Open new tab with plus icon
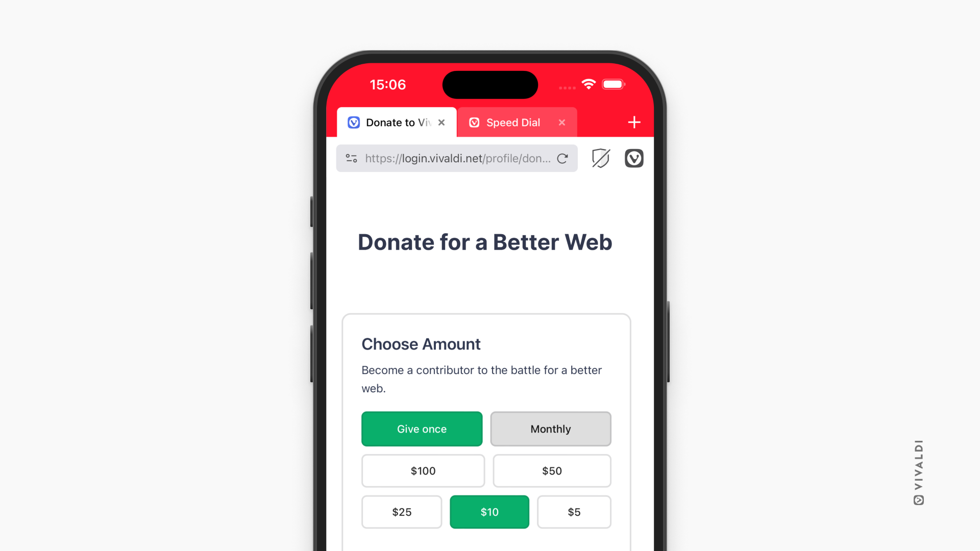 click(x=634, y=122)
